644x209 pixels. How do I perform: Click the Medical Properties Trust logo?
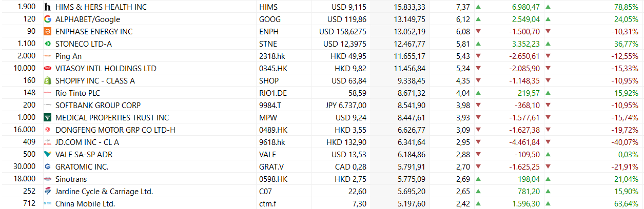[48, 118]
